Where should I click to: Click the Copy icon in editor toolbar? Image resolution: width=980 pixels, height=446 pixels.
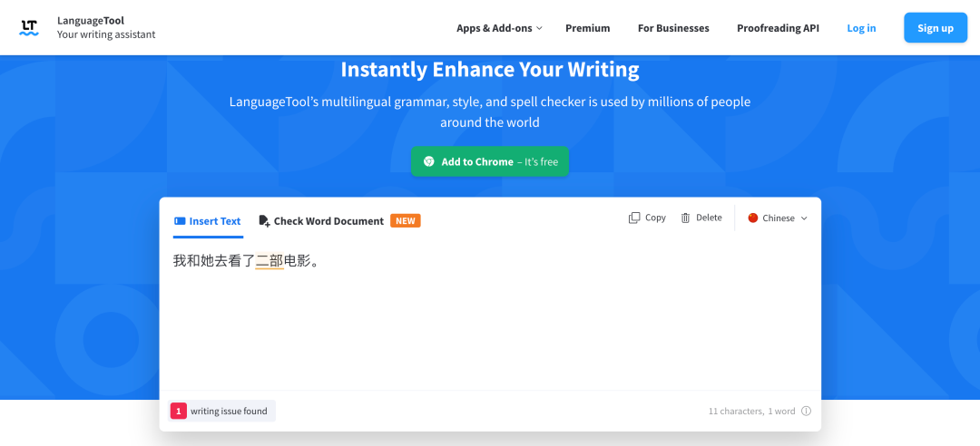[634, 218]
